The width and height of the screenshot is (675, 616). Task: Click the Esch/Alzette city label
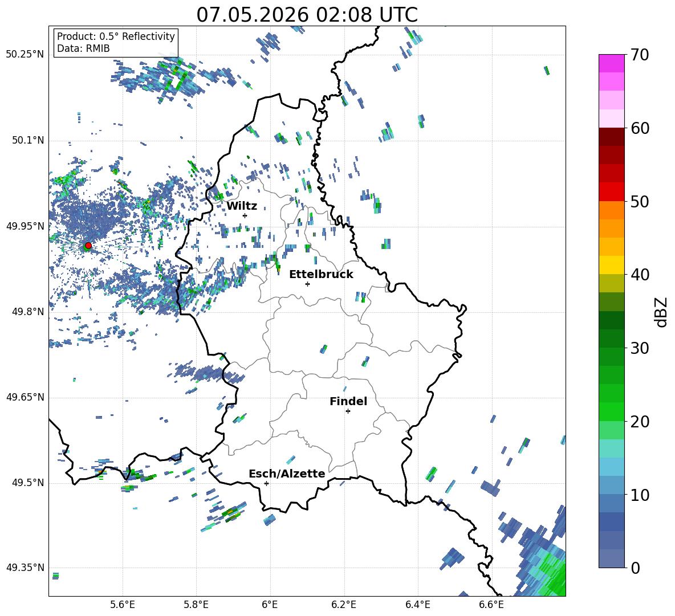point(287,474)
